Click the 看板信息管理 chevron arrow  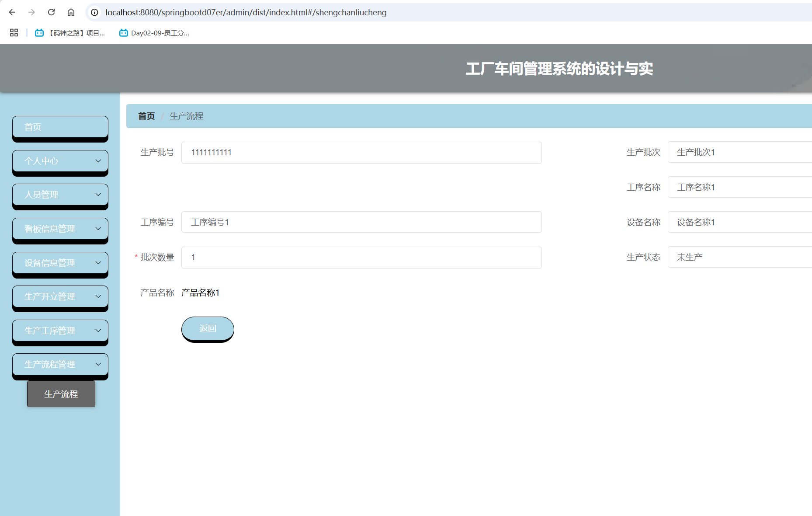98,229
